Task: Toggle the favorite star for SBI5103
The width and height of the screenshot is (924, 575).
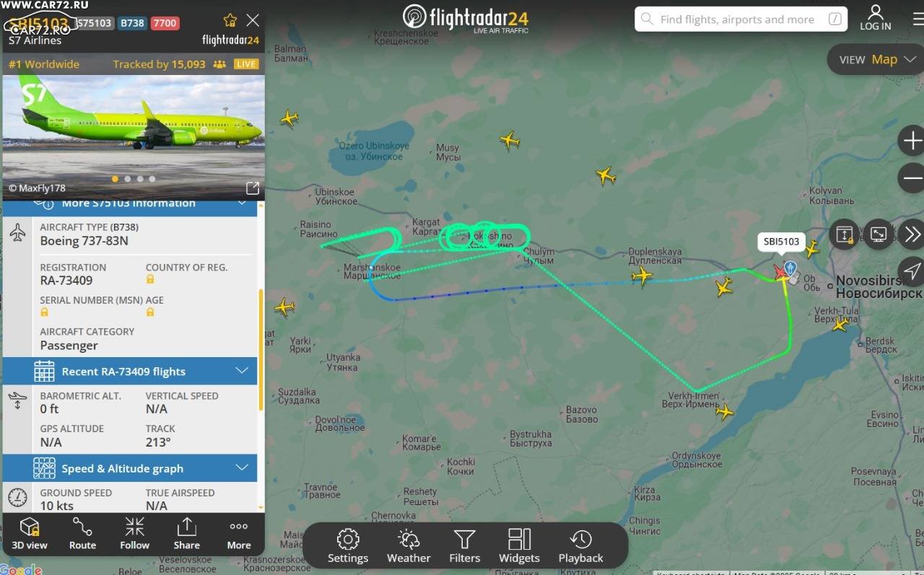Action: click(x=230, y=20)
